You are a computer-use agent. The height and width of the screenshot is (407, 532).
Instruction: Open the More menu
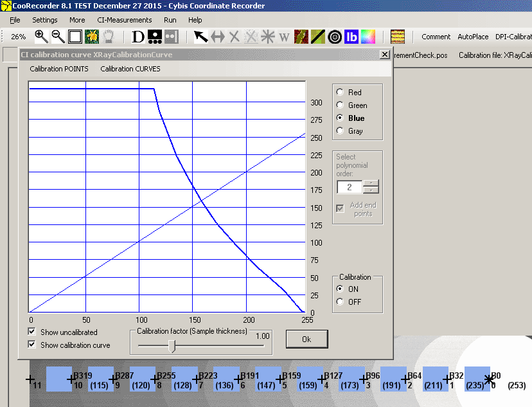(x=77, y=20)
